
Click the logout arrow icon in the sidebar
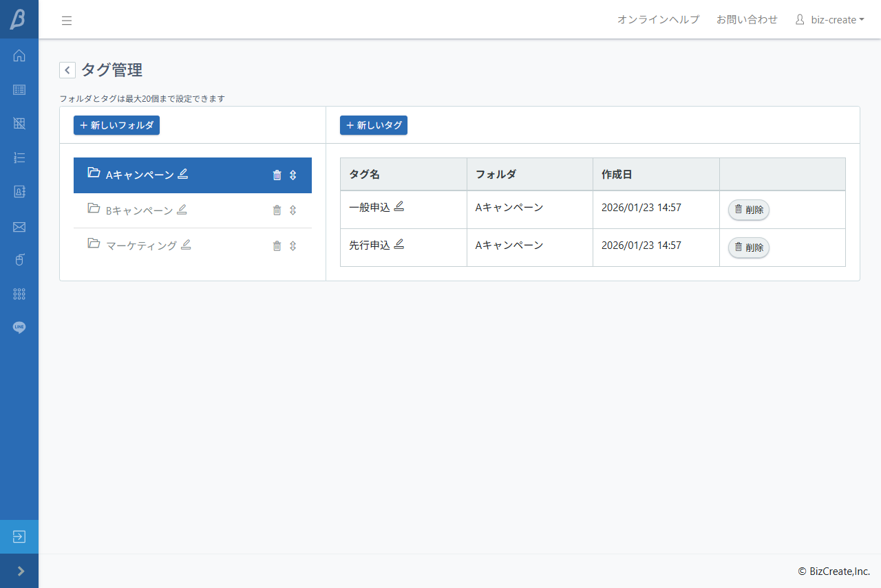tap(19, 537)
